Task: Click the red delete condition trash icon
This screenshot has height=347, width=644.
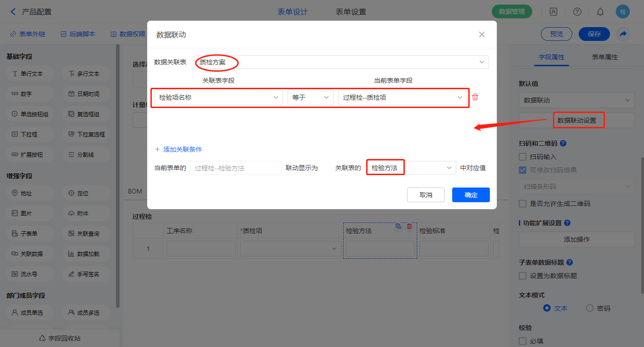Action: [x=475, y=97]
